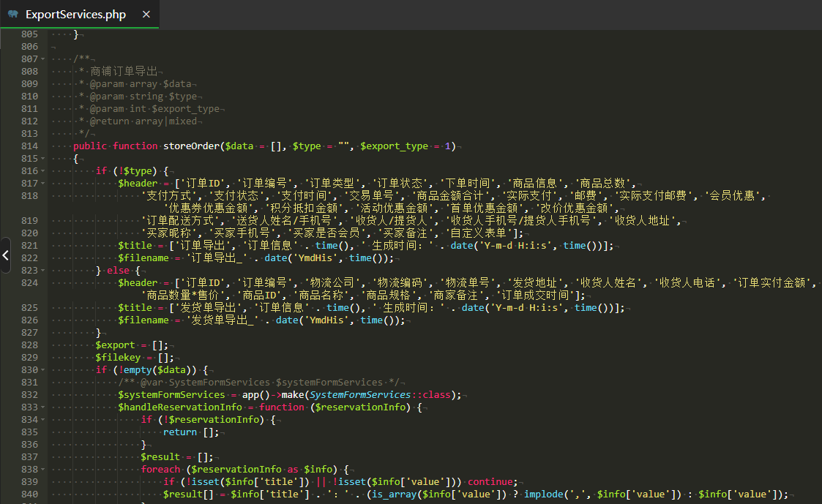The width and height of the screenshot is (822, 504).
Task: Expand the collapsed left side panel arrow
Action: point(5,255)
